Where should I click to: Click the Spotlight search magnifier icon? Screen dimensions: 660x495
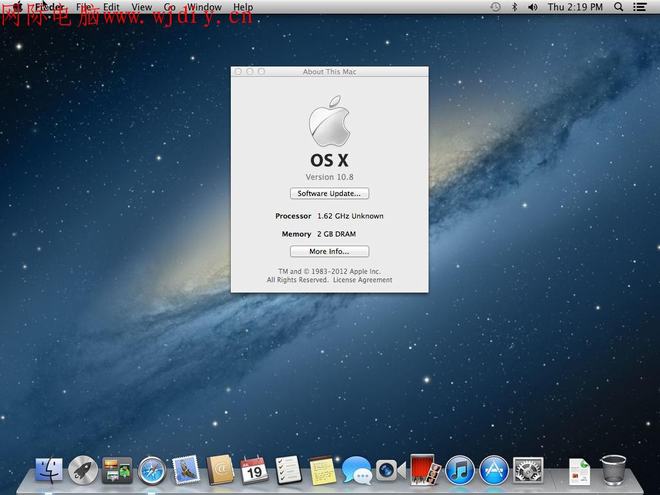[x=618, y=7]
